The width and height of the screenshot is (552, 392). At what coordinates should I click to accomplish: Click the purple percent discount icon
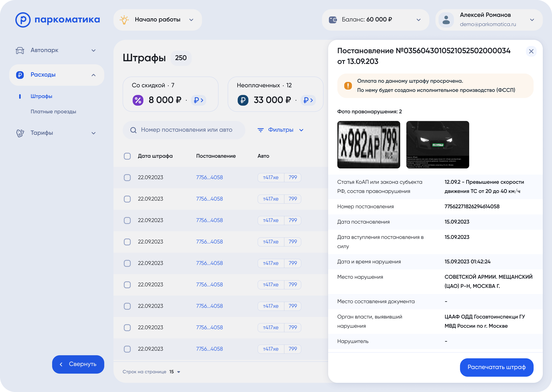pos(138,100)
